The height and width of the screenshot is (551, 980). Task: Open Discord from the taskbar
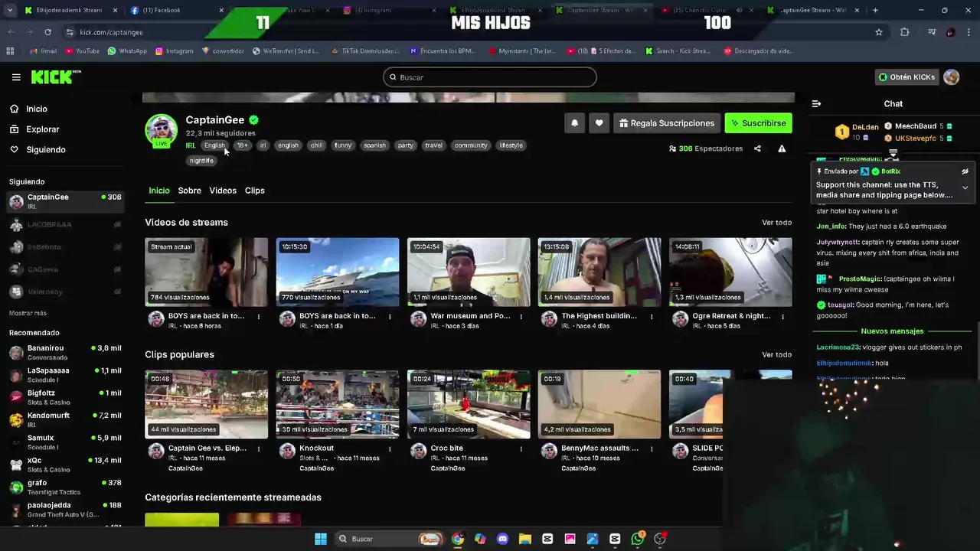click(502, 539)
